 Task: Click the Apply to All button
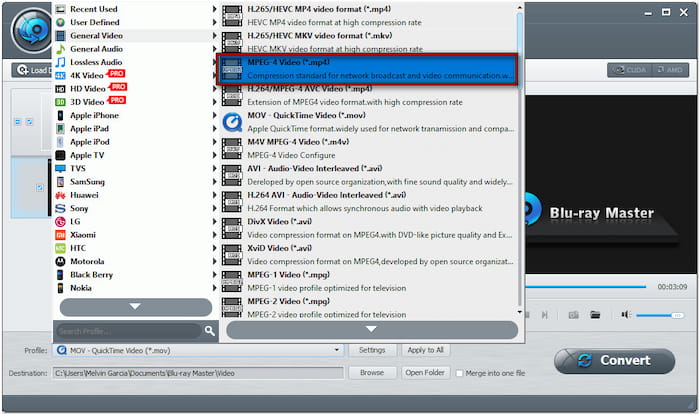click(x=425, y=350)
